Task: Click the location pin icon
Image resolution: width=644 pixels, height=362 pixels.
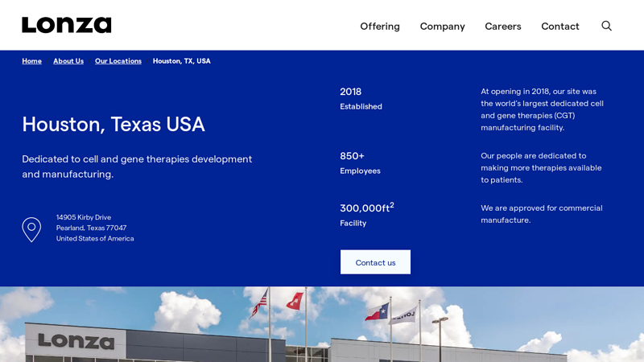Action: click(31, 229)
